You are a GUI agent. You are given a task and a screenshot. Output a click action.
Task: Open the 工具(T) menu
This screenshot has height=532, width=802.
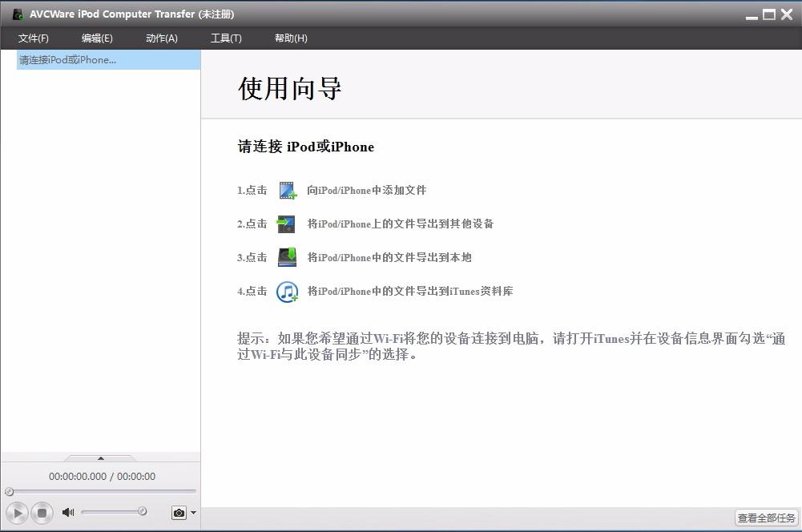click(226, 38)
